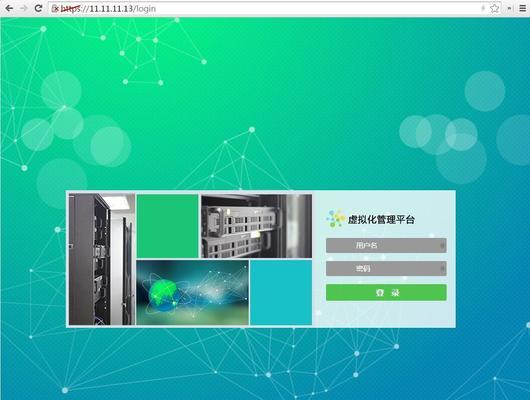
Task: Click the rack-mounted server closeup photo
Action: pyautogui.click(x=257, y=226)
